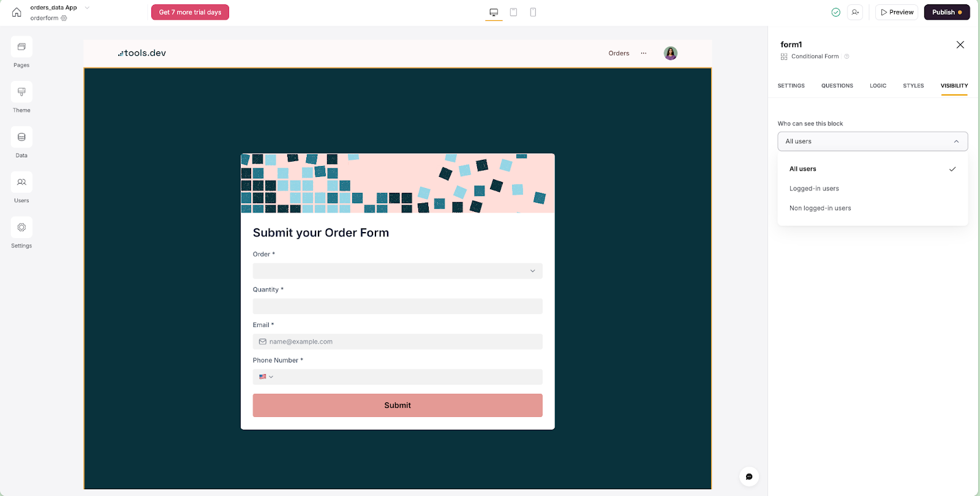Click into the Email input field

pos(398,342)
